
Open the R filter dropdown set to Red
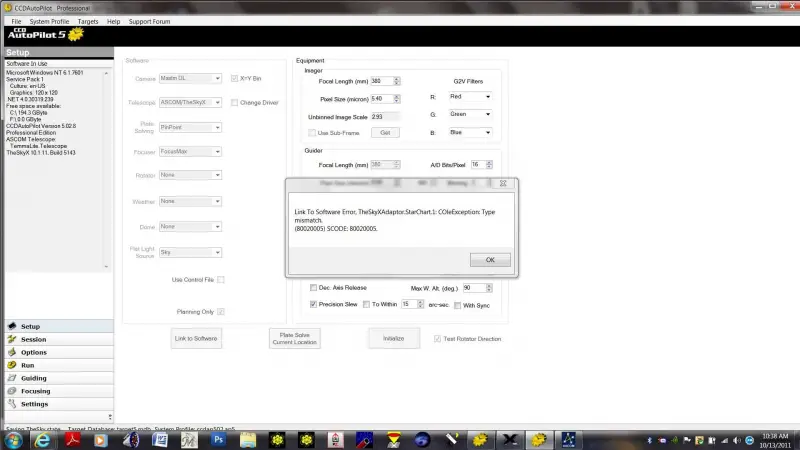tap(470, 96)
